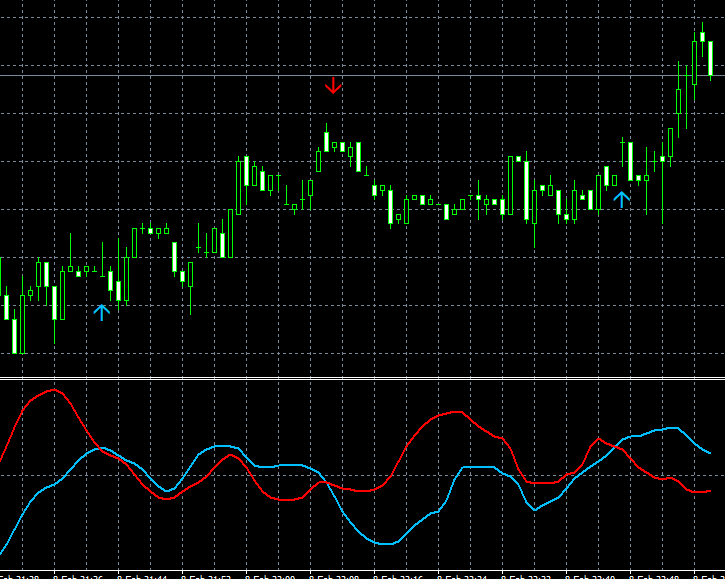Click the time scale along the chart bottom
Image resolution: width=725 pixels, height=579 pixels.
click(x=362, y=575)
